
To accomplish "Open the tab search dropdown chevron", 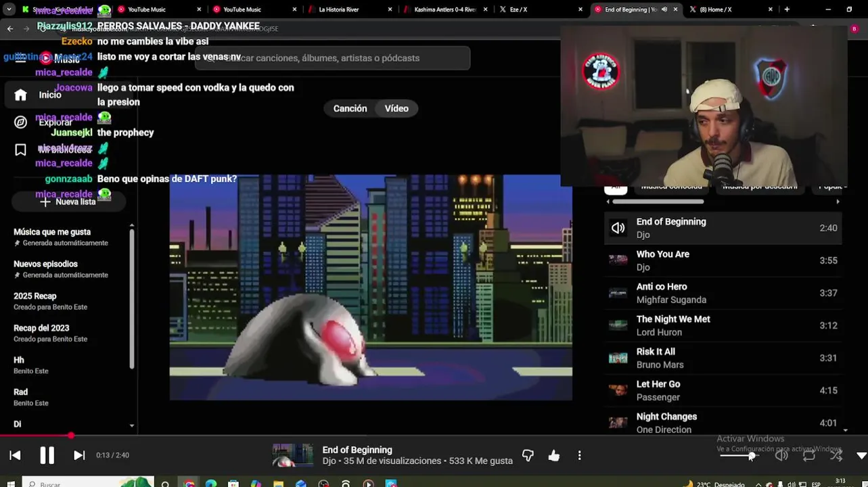I will (x=9, y=9).
